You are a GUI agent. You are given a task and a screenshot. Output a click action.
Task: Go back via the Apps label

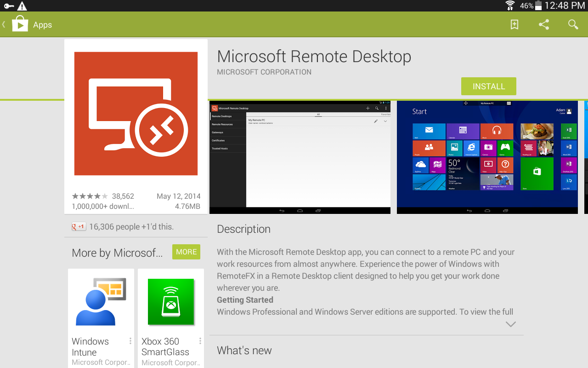click(42, 25)
